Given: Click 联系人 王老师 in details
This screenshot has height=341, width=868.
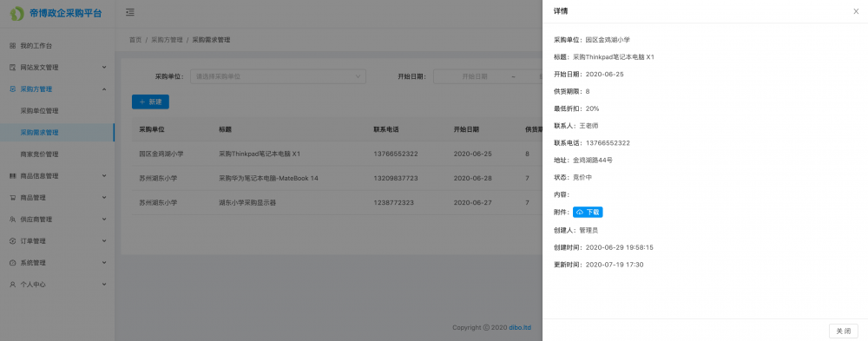Looking at the screenshot, I should pos(589,126).
